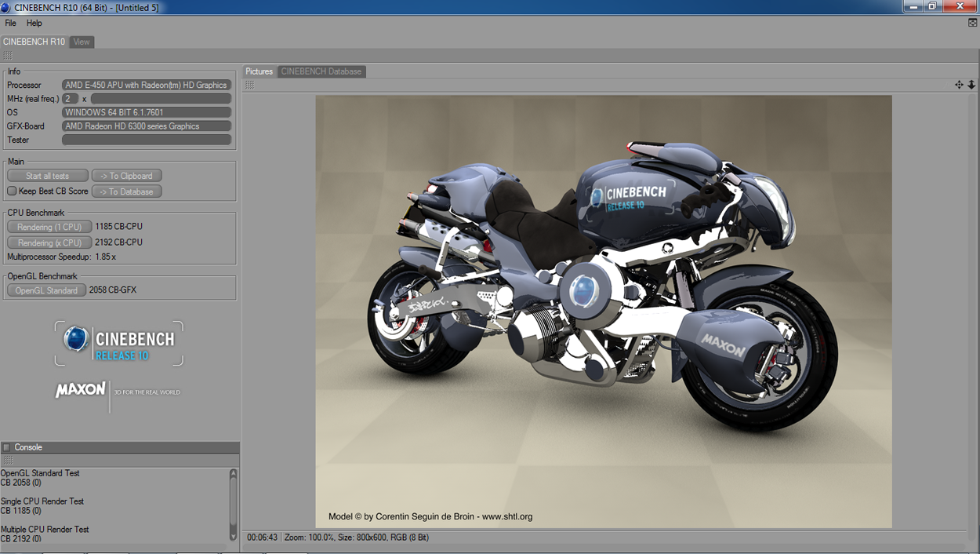980x554 pixels.
Task: Click the Console panel header
Action: coord(120,447)
